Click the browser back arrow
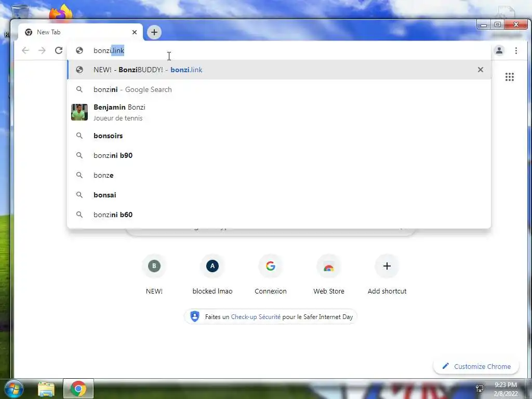Screen dimensions: 532x399 click(25, 50)
